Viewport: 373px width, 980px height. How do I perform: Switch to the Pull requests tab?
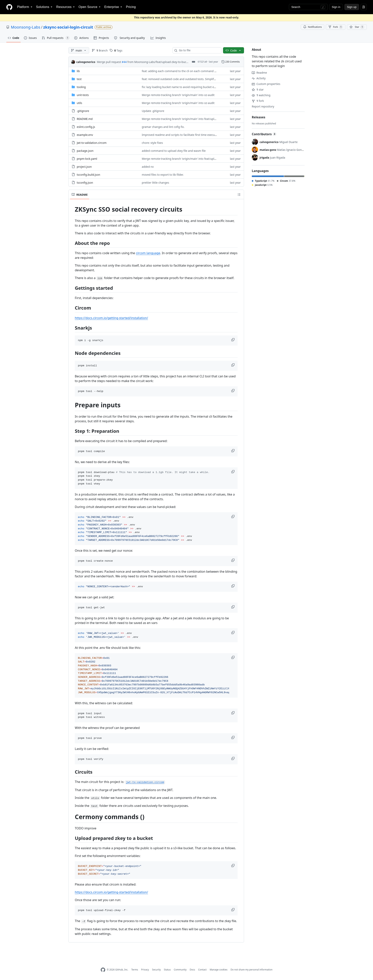56,38
